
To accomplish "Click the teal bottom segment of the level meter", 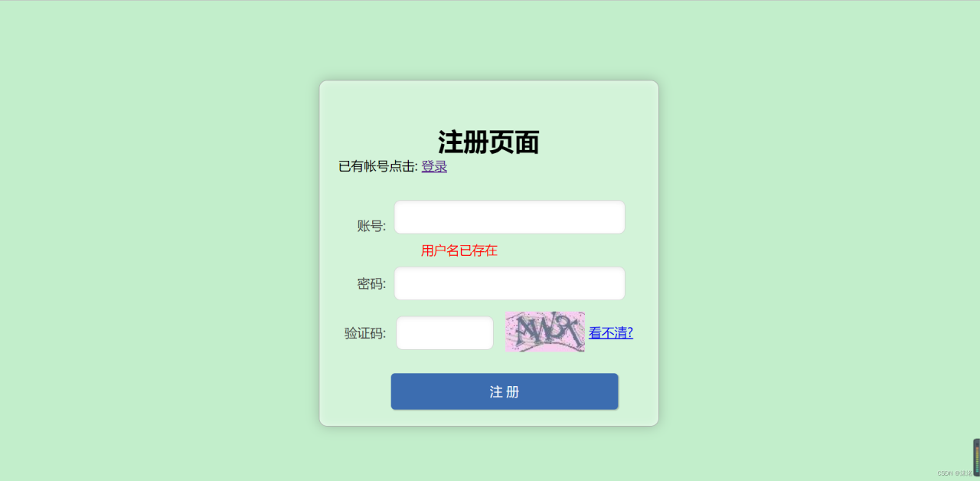I will pos(976,470).
